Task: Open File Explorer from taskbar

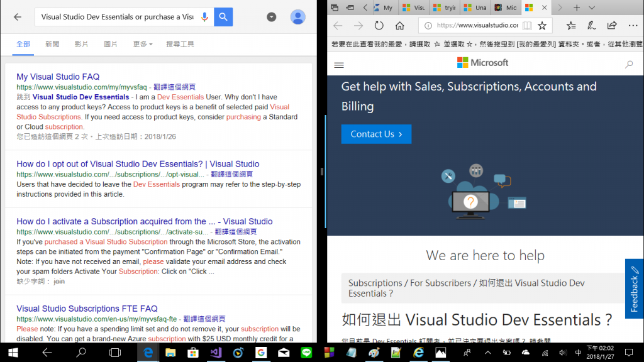Action: [x=170, y=353]
